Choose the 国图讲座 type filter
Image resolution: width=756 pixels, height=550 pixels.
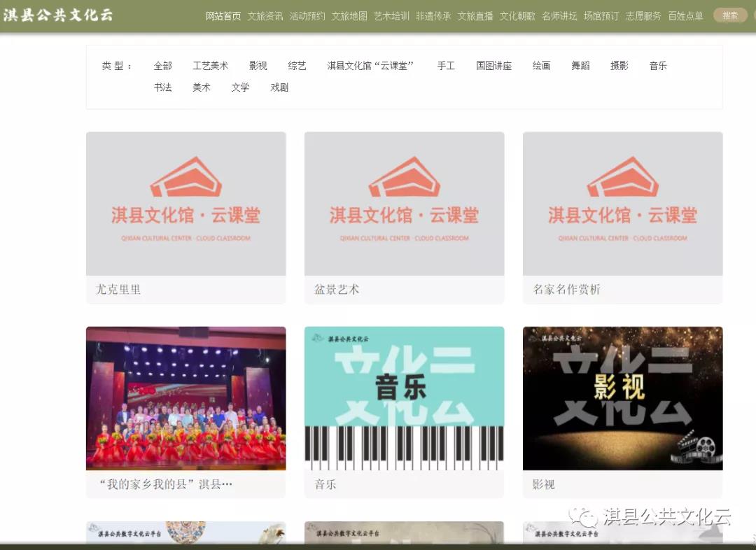493,66
